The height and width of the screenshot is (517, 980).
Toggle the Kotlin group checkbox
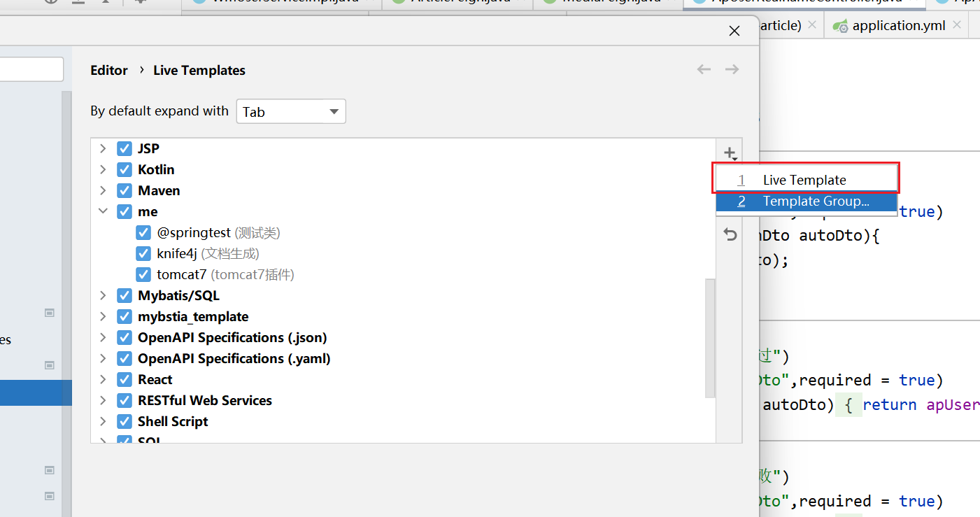(125, 169)
